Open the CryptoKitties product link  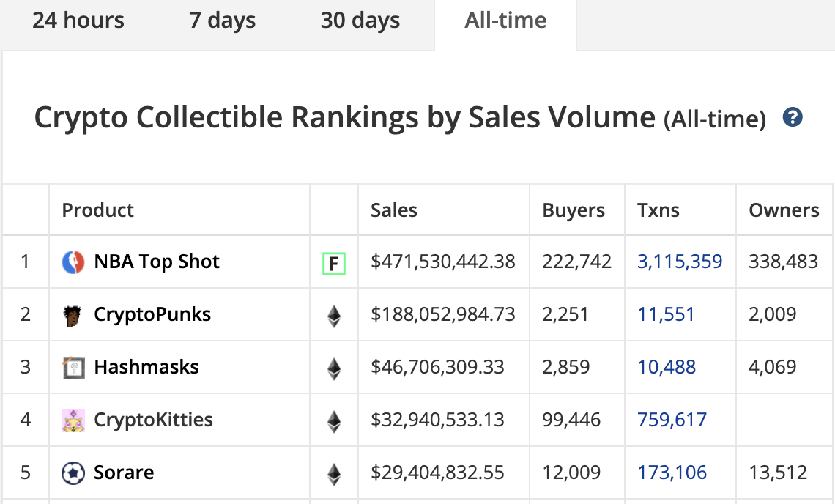153,420
